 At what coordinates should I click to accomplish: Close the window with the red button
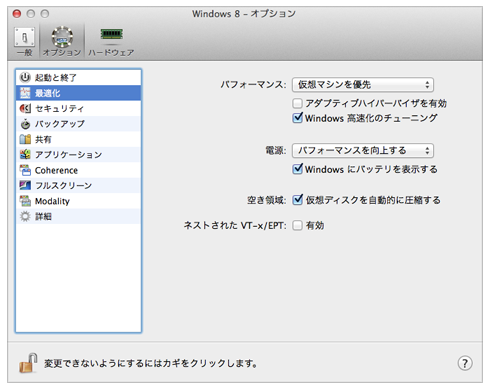pos(17,14)
